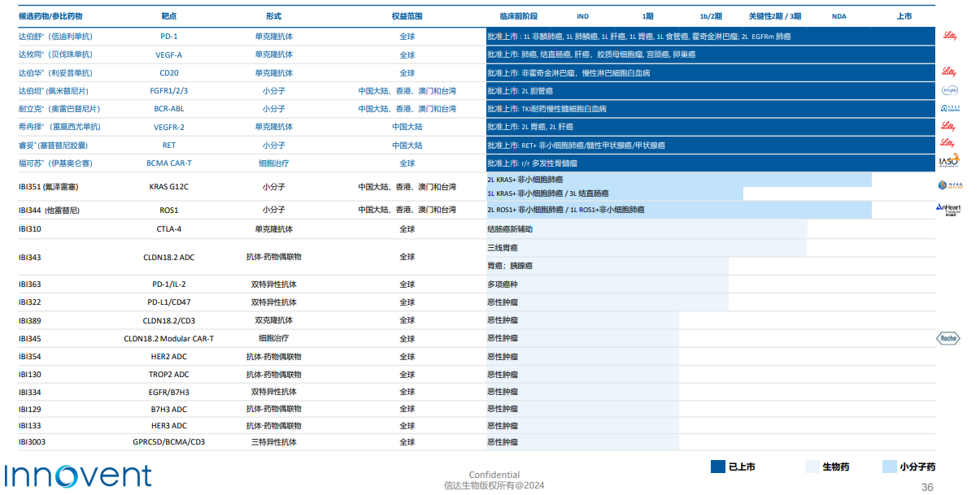Click the 睿妥 (塞普替尼胶囊) drug name

tap(53, 145)
